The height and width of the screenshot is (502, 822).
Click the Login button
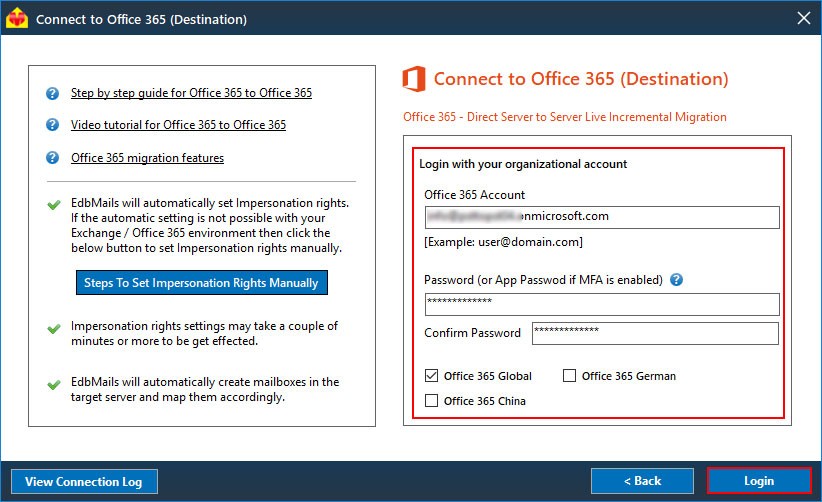[759, 481]
